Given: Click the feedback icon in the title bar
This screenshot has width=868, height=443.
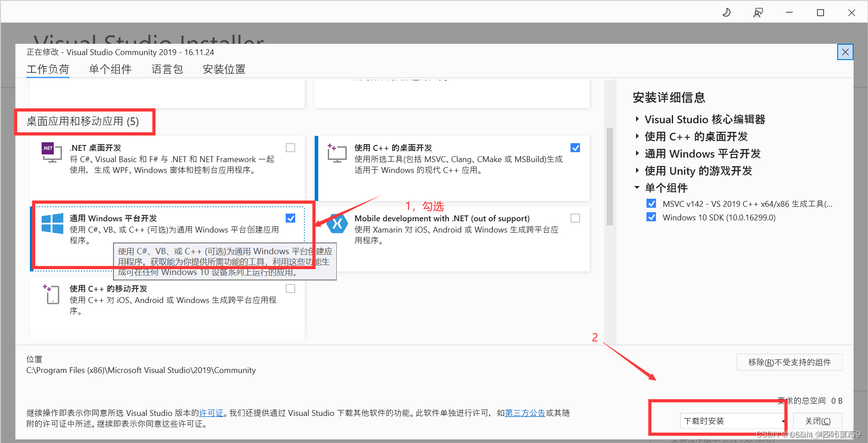Looking at the screenshot, I should (758, 12).
